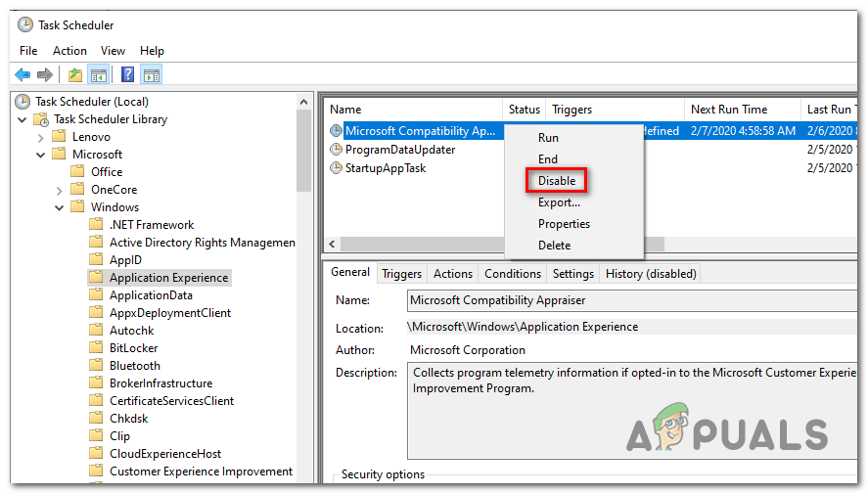The width and height of the screenshot is (868, 494).
Task: Select the StartupAppTask clock icon
Action: 336,168
